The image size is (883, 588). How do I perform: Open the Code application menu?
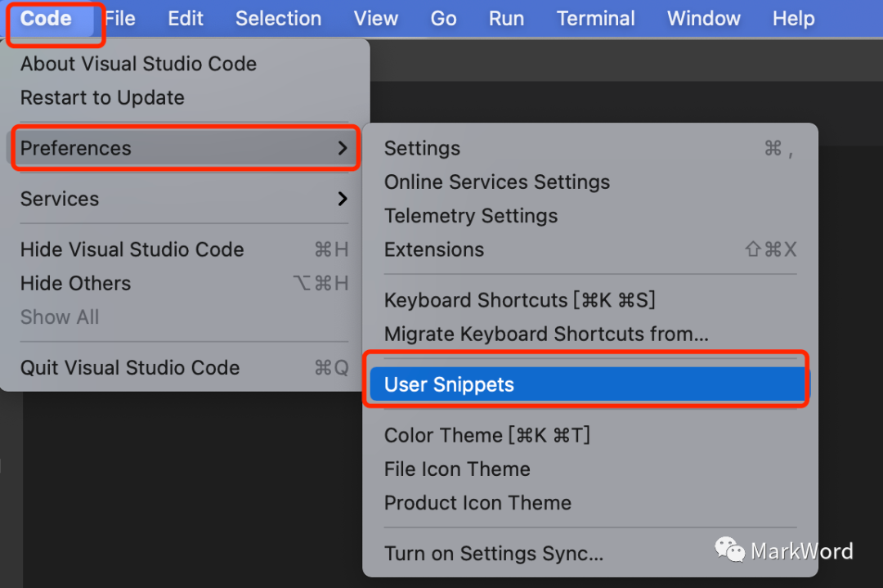[46, 18]
